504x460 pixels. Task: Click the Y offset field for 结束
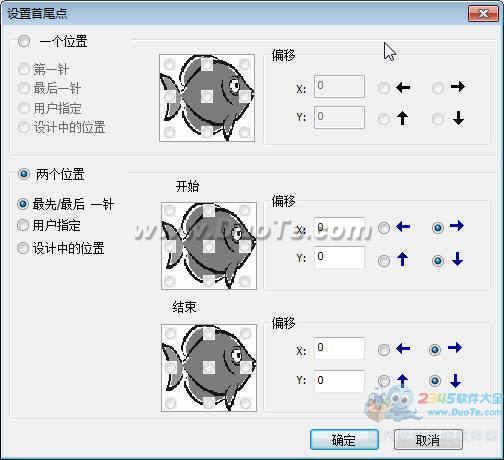339,381
